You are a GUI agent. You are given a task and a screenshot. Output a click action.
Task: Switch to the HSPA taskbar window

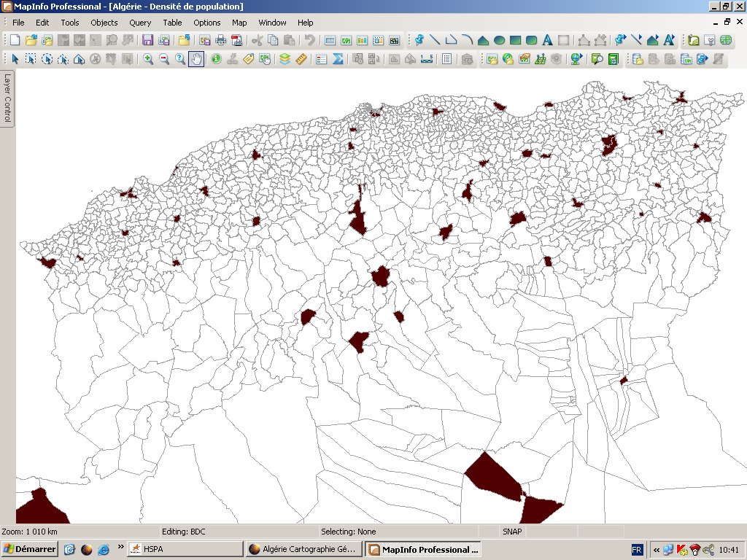coord(185,549)
